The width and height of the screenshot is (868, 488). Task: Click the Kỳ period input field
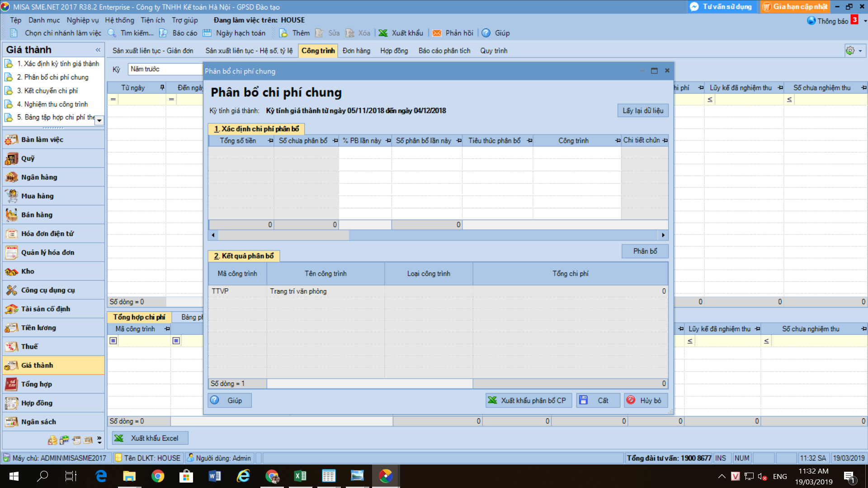tap(165, 69)
